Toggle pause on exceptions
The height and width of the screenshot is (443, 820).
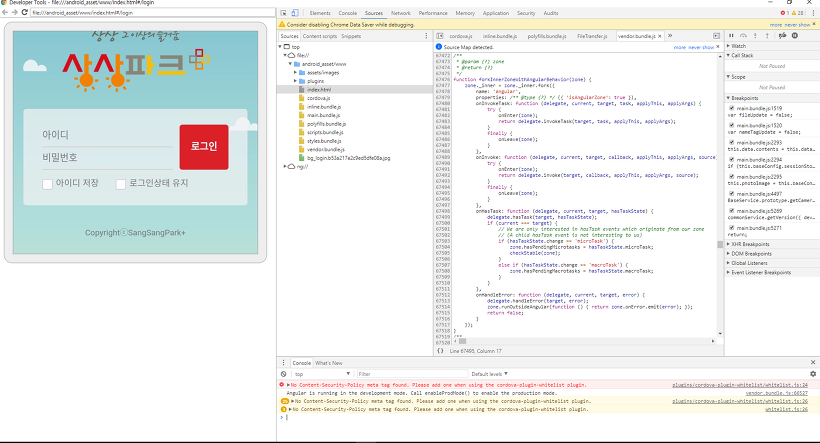click(795, 36)
